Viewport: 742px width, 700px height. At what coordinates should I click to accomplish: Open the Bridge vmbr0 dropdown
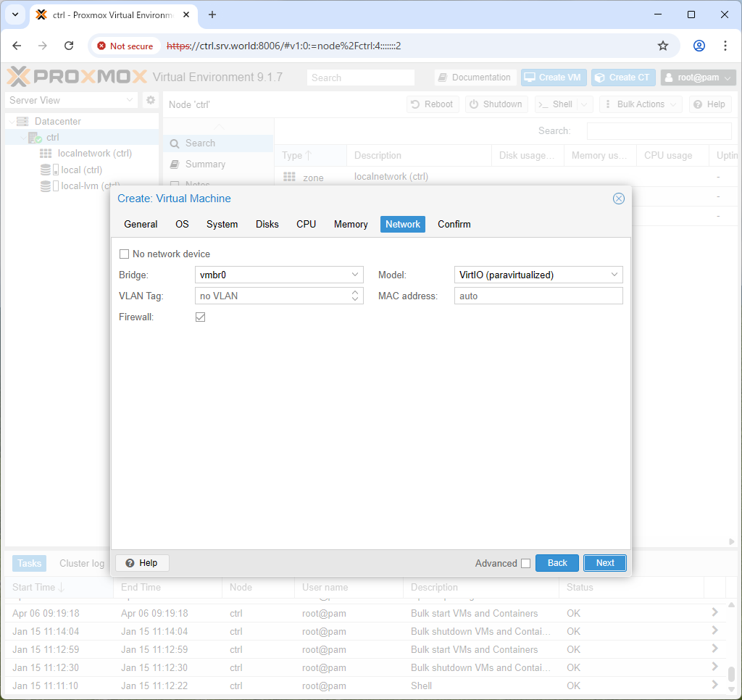[279, 275]
